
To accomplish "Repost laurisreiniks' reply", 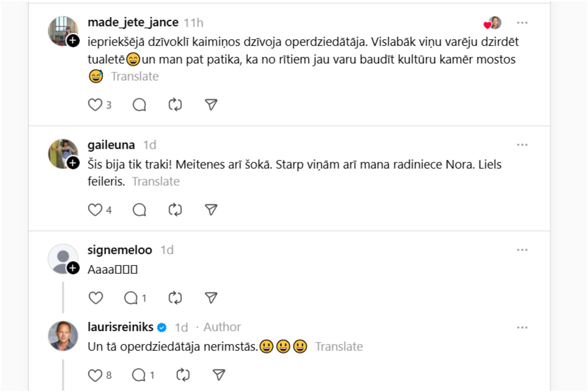I will [183, 375].
